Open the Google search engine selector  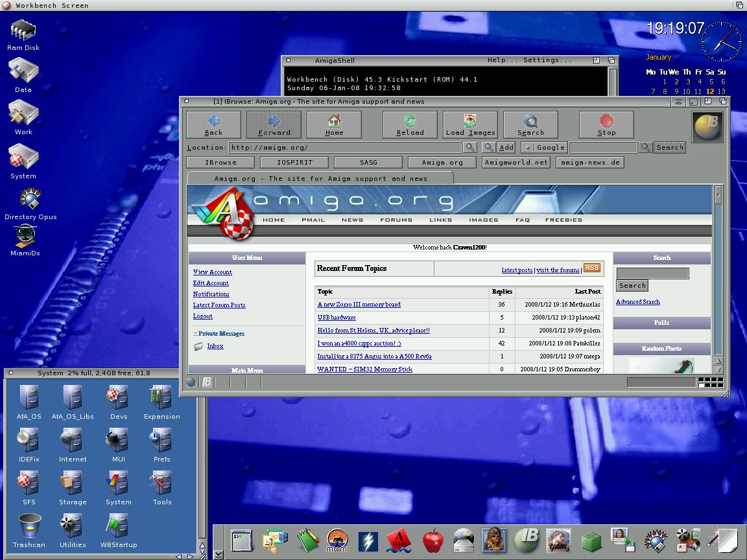point(545,148)
